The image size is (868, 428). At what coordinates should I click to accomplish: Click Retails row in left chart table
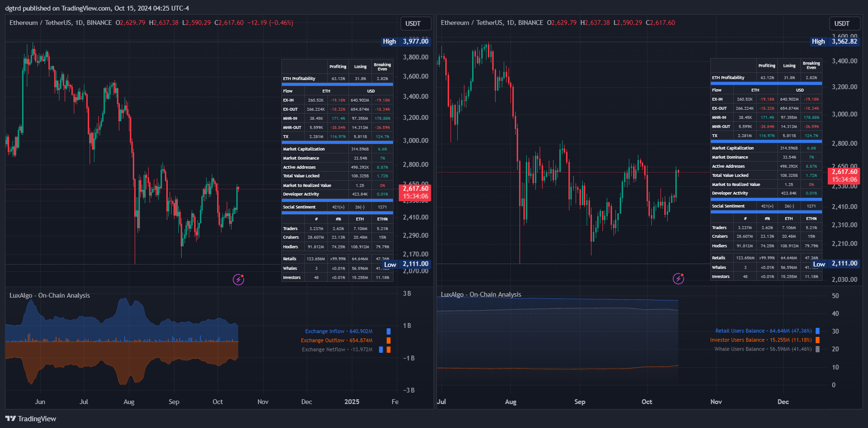(x=337, y=259)
